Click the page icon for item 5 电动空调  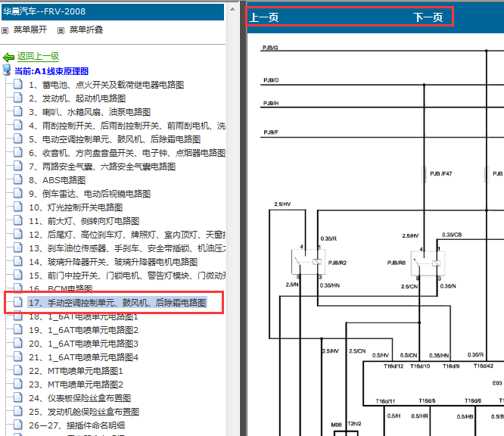[18, 139]
